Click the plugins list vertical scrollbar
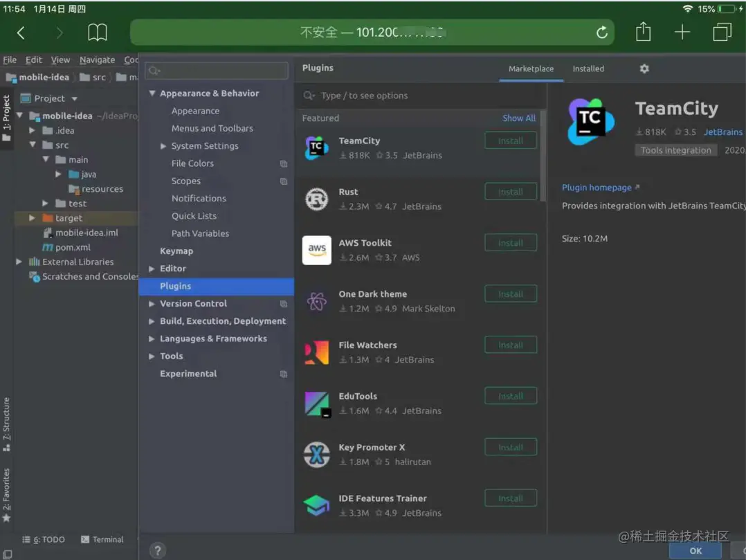The image size is (746, 560). coord(543,154)
